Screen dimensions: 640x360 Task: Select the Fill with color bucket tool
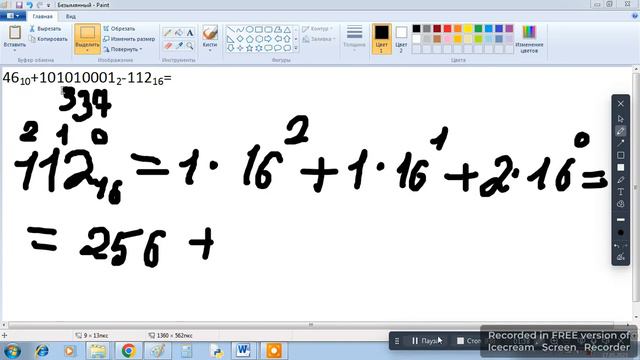(179, 33)
